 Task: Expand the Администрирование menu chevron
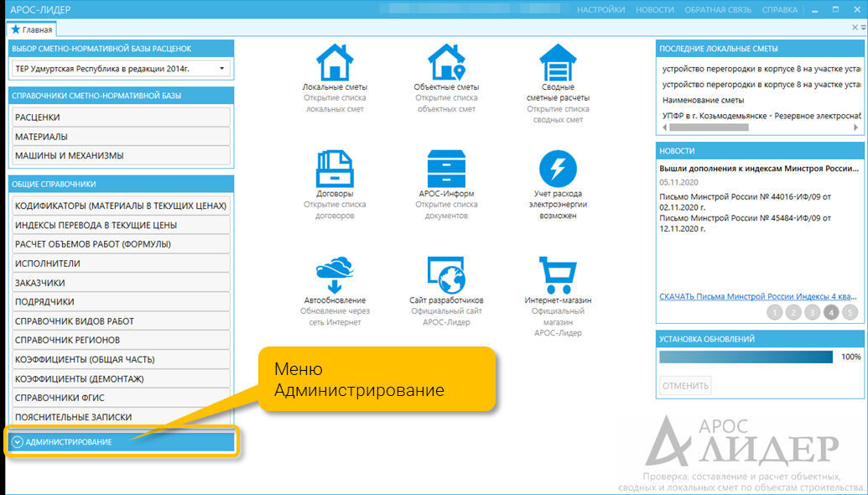click(18, 442)
